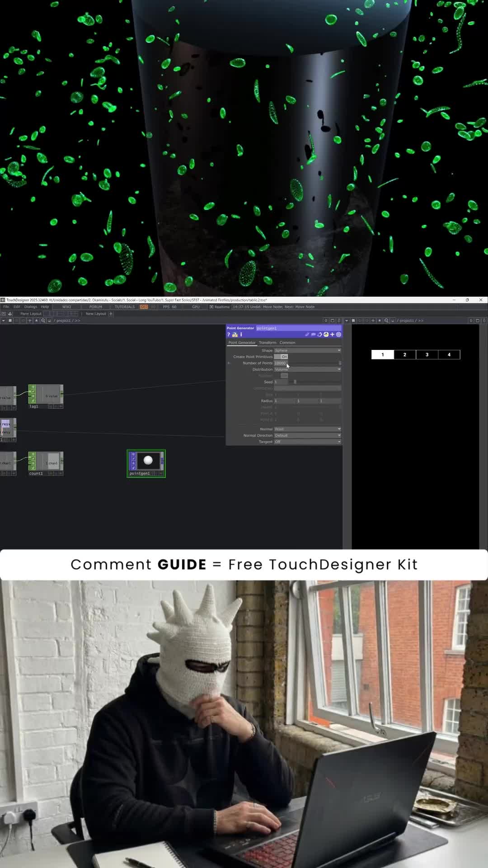Switch to the Transform parameter tab
Image resolution: width=488 pixels, height=868 pixels.
click(x=267, y=343)
